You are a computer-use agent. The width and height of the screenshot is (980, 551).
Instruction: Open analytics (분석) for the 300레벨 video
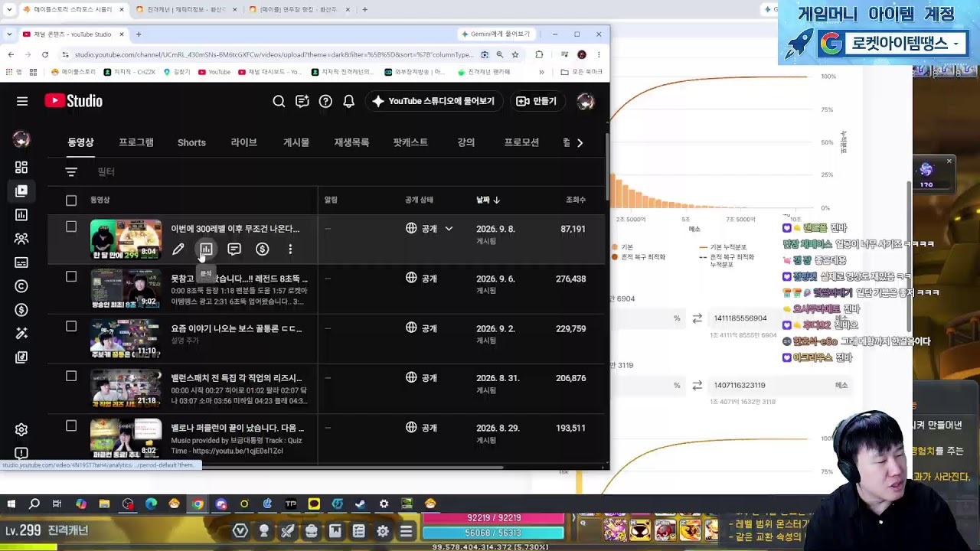coord(206,249)
